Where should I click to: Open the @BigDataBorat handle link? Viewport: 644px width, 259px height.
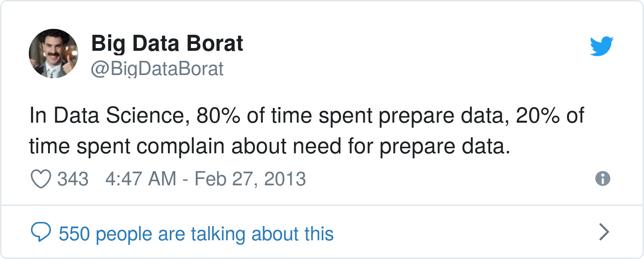click(x=157, y=69)
